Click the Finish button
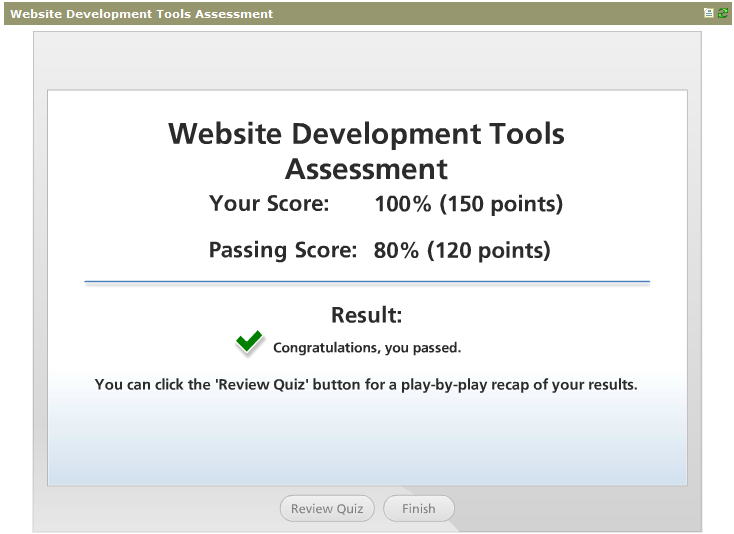The height and width of the screenshot is (534, 734). [x=418, y=508]
